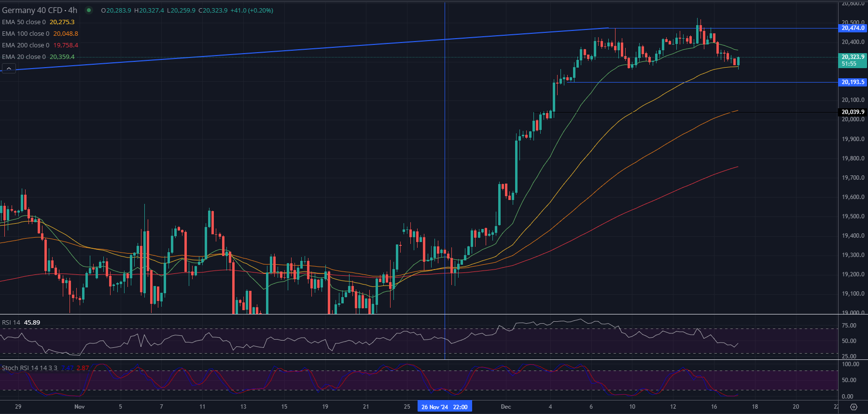This screenshot has width=868, height=414.
Task: Click the 20,474.0 blue price label
Action: (x=853, y=28)
